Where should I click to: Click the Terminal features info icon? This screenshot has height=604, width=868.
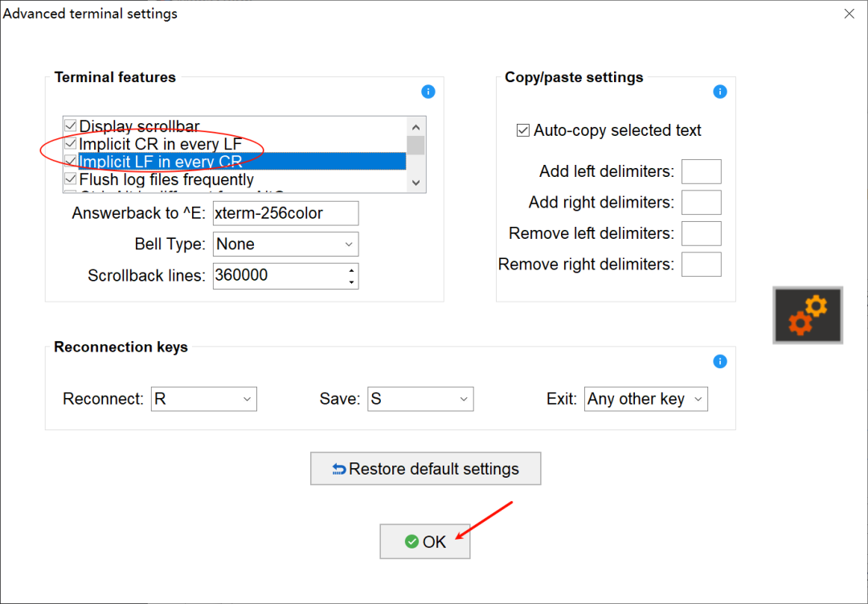click(428, 92)
